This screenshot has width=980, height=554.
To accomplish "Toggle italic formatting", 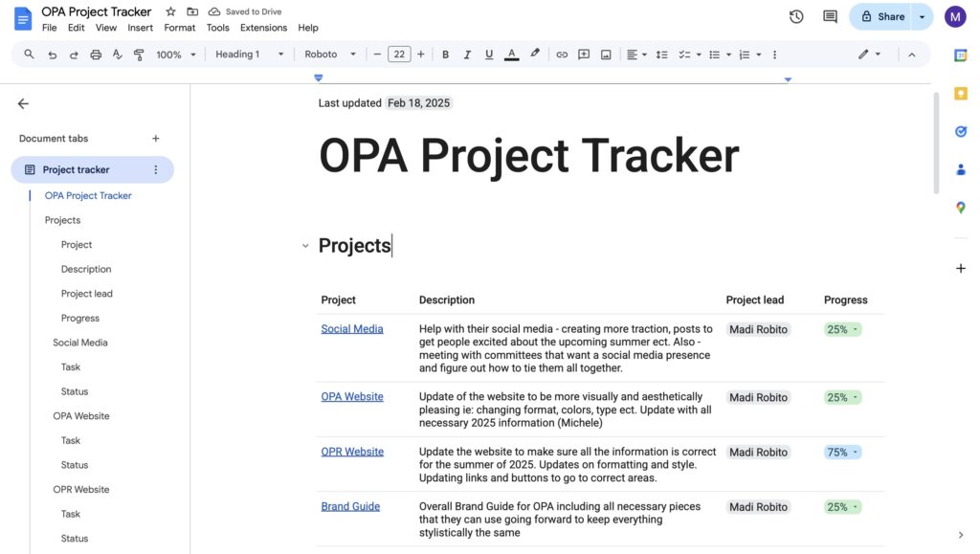I will 467,55.
